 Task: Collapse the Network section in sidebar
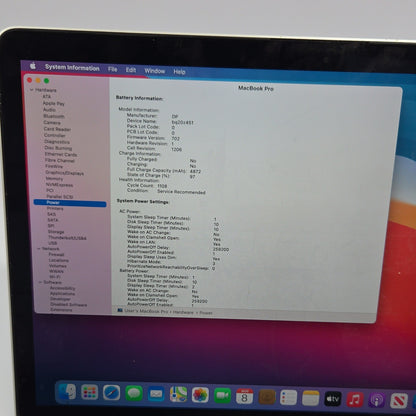tap(38, 249)
